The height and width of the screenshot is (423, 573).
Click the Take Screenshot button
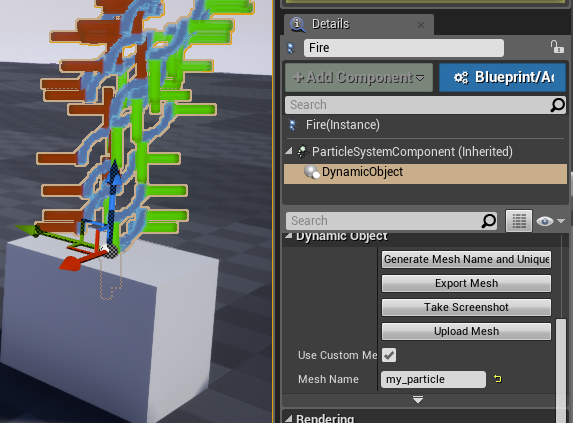click(x=466, y=307)
